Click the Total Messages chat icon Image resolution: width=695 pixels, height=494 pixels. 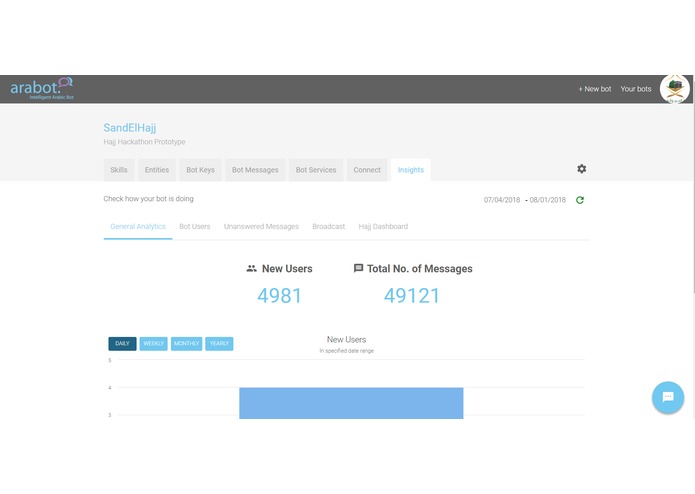(x=358, y=268)
